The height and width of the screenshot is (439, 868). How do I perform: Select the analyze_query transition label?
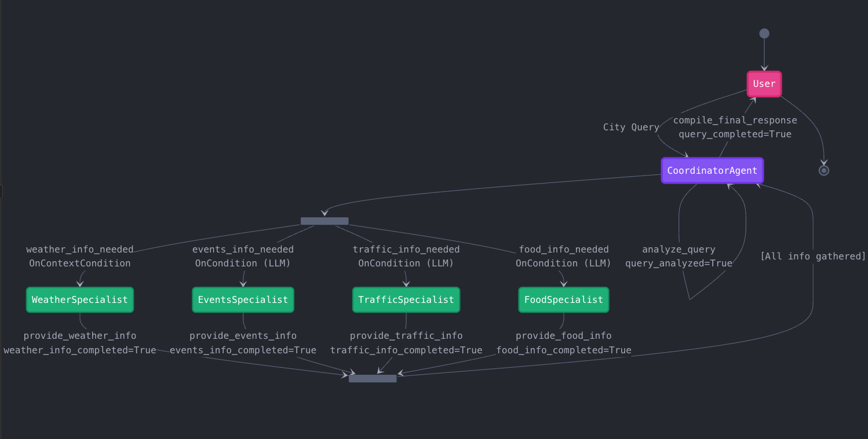679,250
